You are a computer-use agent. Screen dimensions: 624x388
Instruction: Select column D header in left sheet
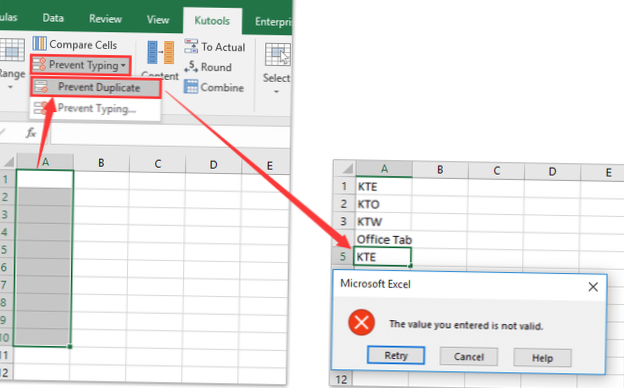(x=213, y=164)
